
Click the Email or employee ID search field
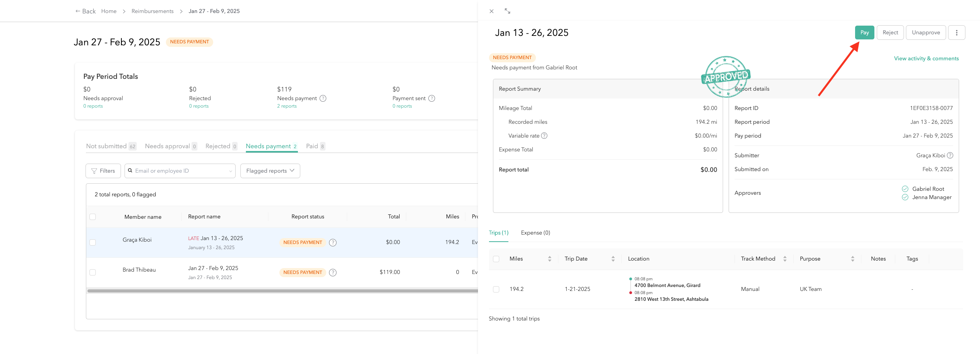click(x=180, y=171)
